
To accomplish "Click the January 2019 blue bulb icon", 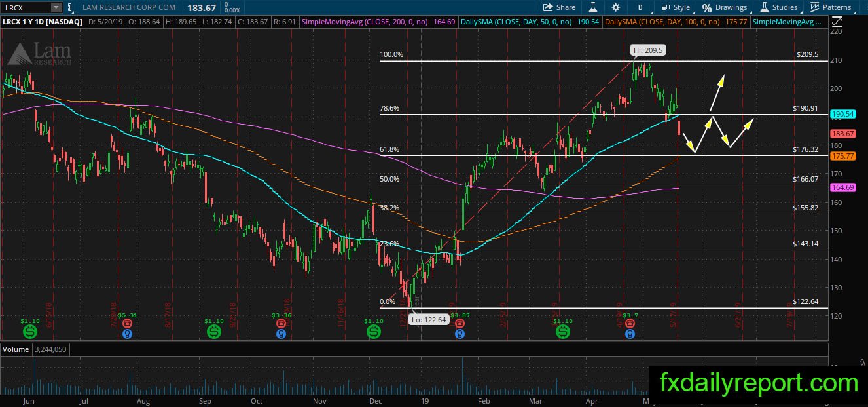I will [x=460, y=334].
